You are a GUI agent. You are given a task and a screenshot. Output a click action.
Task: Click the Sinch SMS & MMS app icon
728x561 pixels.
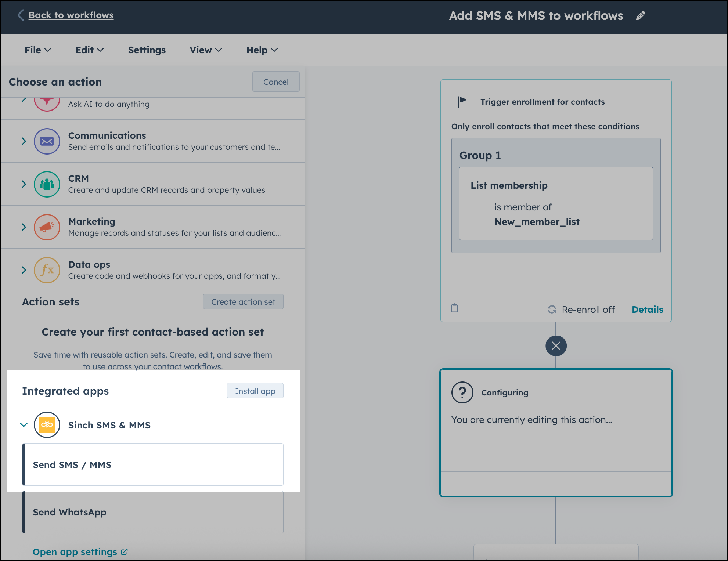pyautogui.click(x=46, y=425)
